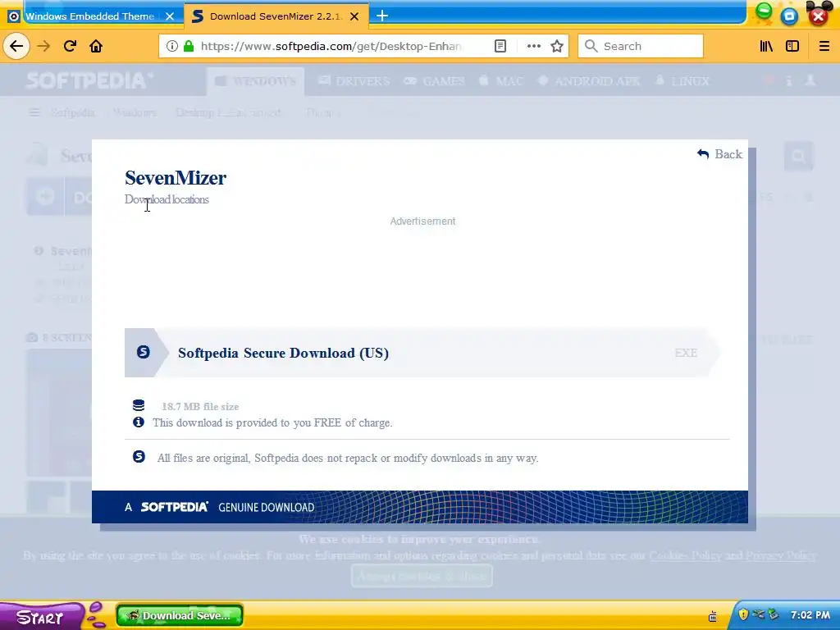Click the S icon beside original files note
The height and width of the screenshot is (630, 840).
tap(139, 456)
